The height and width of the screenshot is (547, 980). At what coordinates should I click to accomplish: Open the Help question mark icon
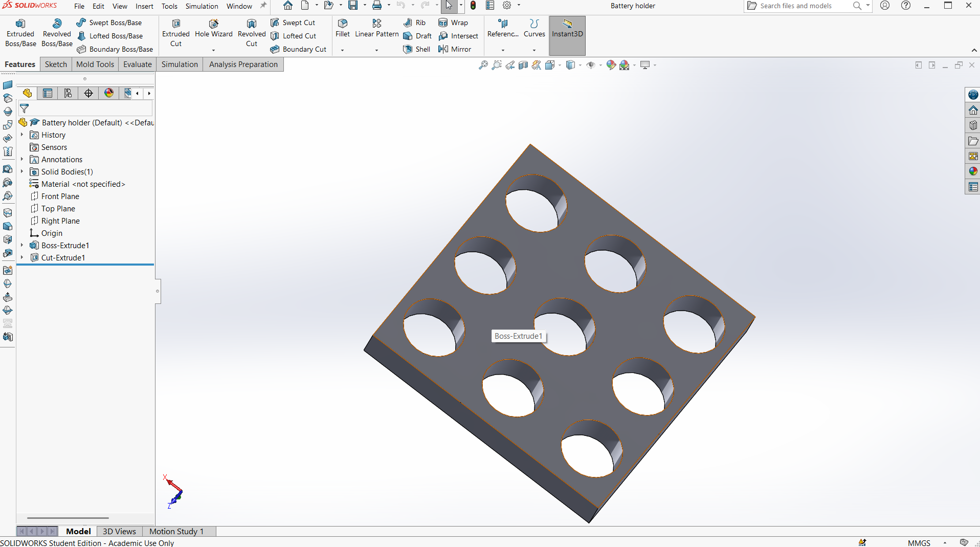click(x=906, y=5)
